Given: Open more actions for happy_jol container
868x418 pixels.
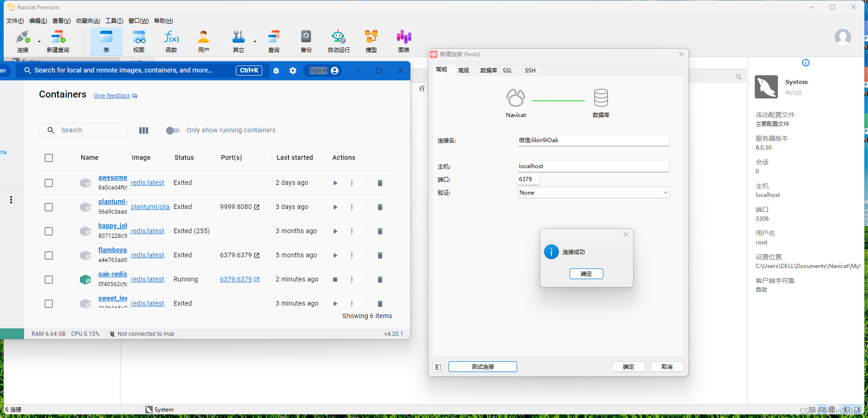Looking at the screenshot, I should pyautogui.click(x=352, y=231).
